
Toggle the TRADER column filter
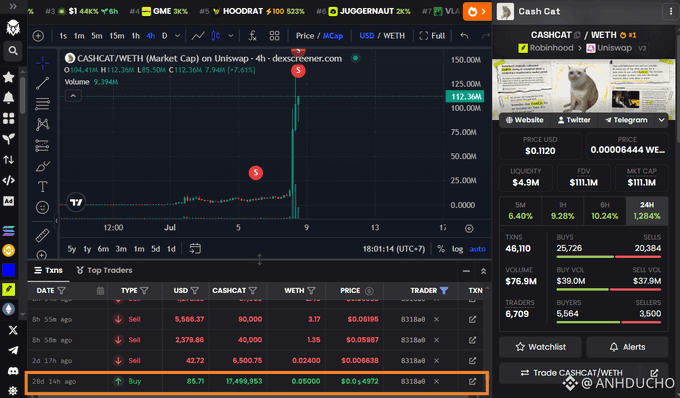click(x=444, y=290)
